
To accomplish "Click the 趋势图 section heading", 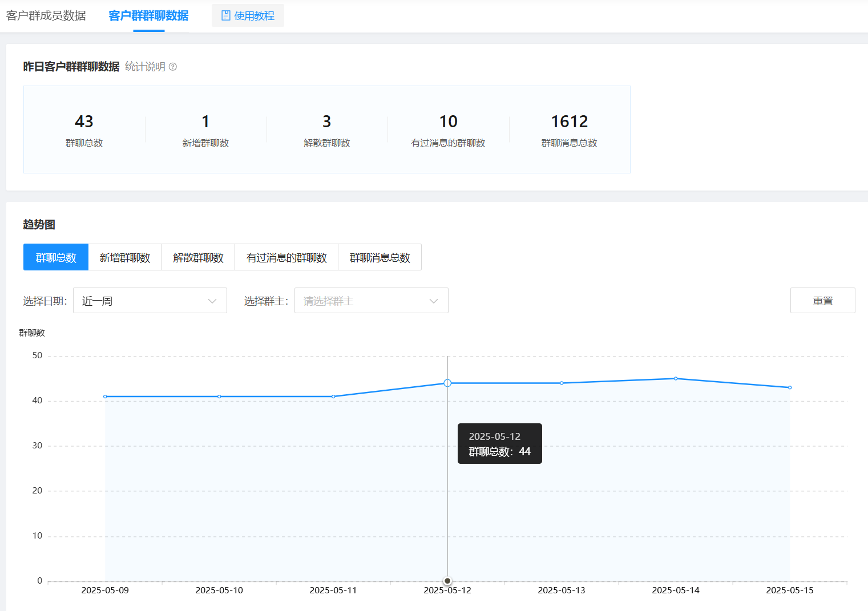I will [x=39, y=225].
